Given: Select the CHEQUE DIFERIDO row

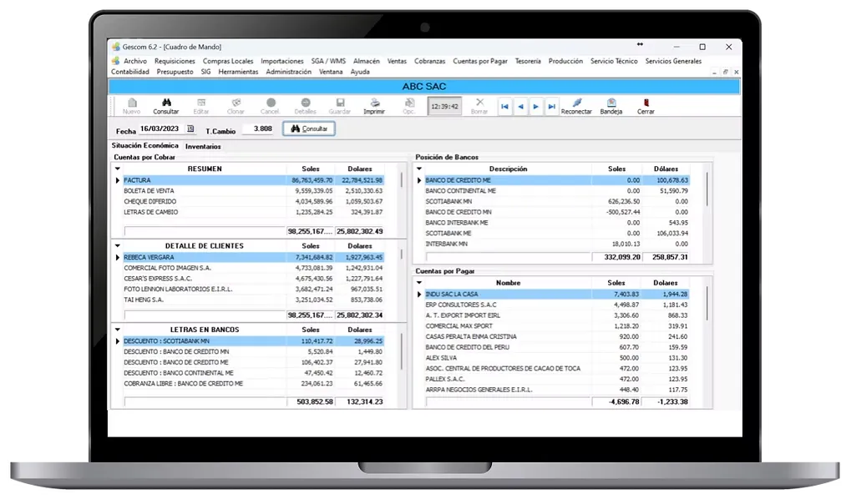Looking at the screenshot, I should (253, 202).
